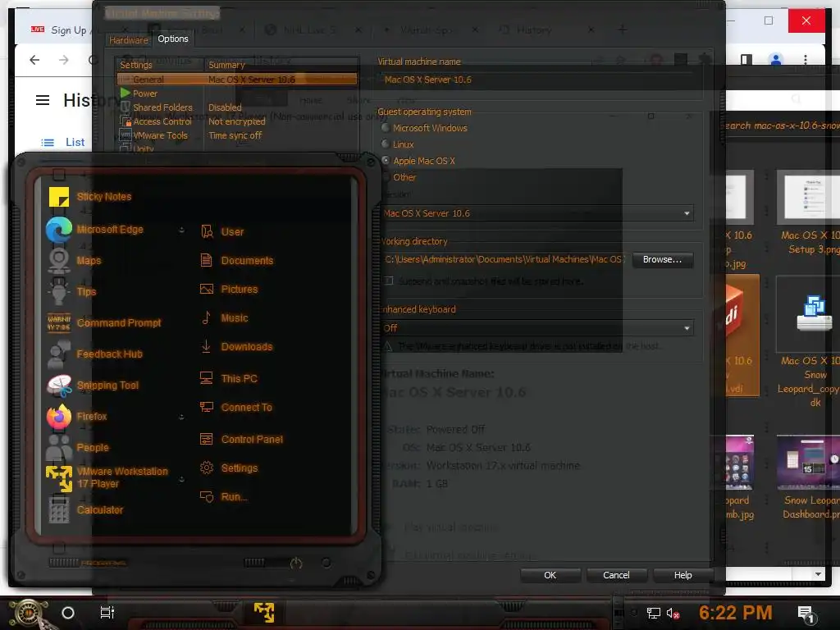Select General in settings list
Screen dimensions: 840x630
point(237,80)
